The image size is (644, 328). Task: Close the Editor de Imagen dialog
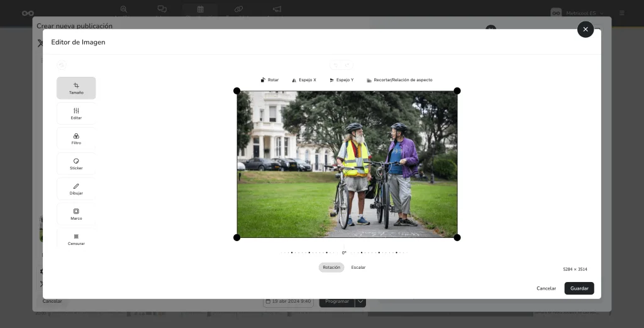click(586, 29)
